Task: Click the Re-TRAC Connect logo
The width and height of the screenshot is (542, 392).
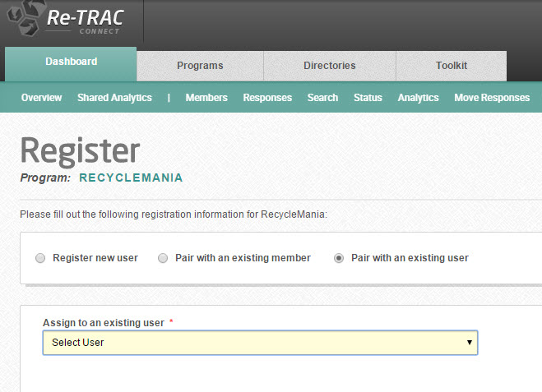Action: coord(65,18)
